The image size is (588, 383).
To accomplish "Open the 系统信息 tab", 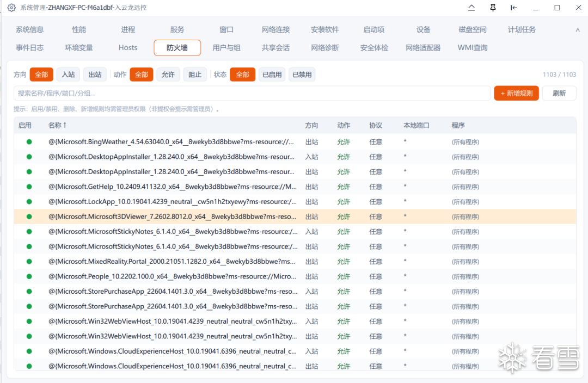I will [29, 29].
